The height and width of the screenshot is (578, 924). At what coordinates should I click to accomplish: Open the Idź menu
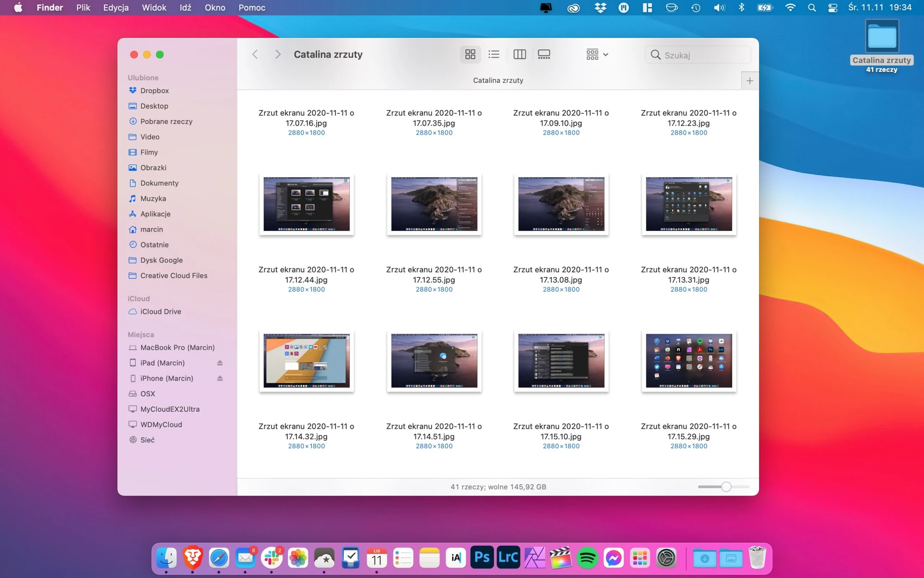click(x=185, y=7)
